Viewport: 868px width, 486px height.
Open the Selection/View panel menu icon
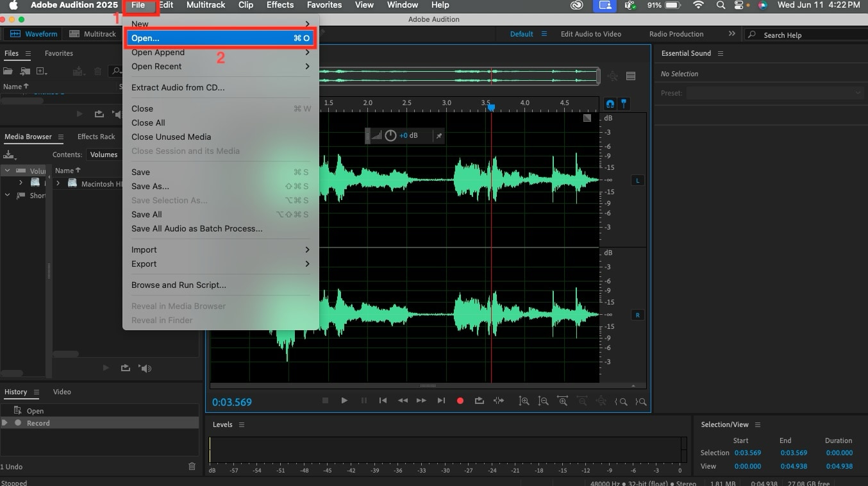click(x=757, y=424)
